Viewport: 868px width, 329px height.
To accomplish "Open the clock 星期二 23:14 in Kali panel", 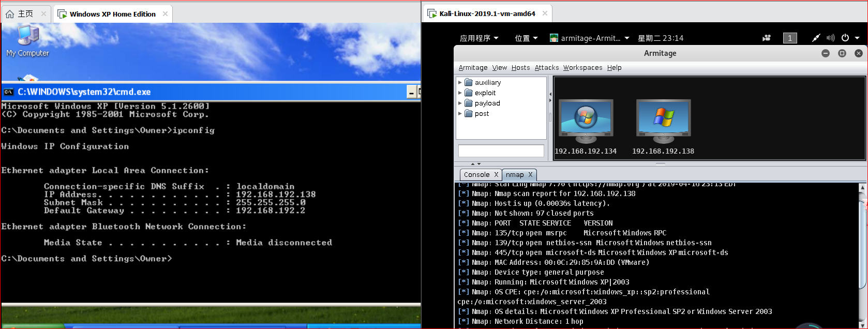I will [661, 38].
